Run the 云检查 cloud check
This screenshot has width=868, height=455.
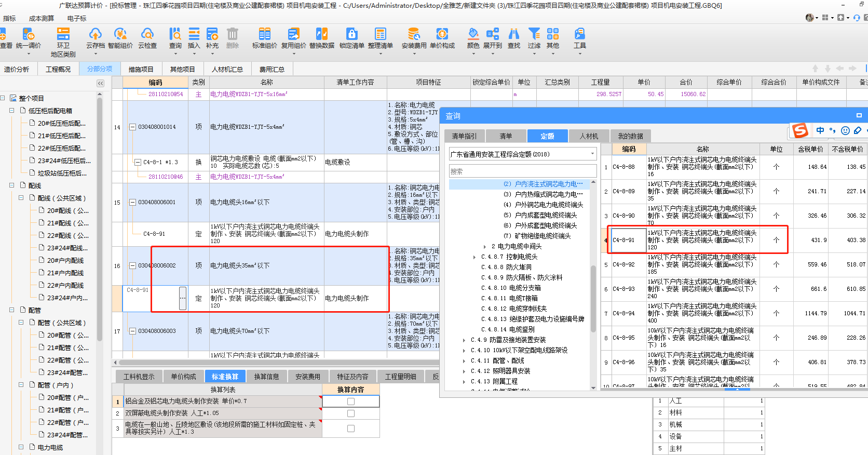[147, 38]
